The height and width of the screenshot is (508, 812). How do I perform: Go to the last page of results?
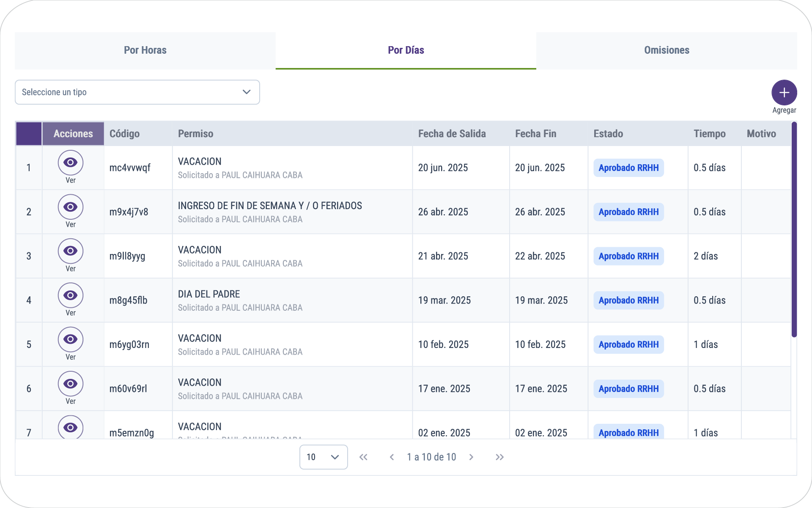pyautogui.click(x=499, y=457)
